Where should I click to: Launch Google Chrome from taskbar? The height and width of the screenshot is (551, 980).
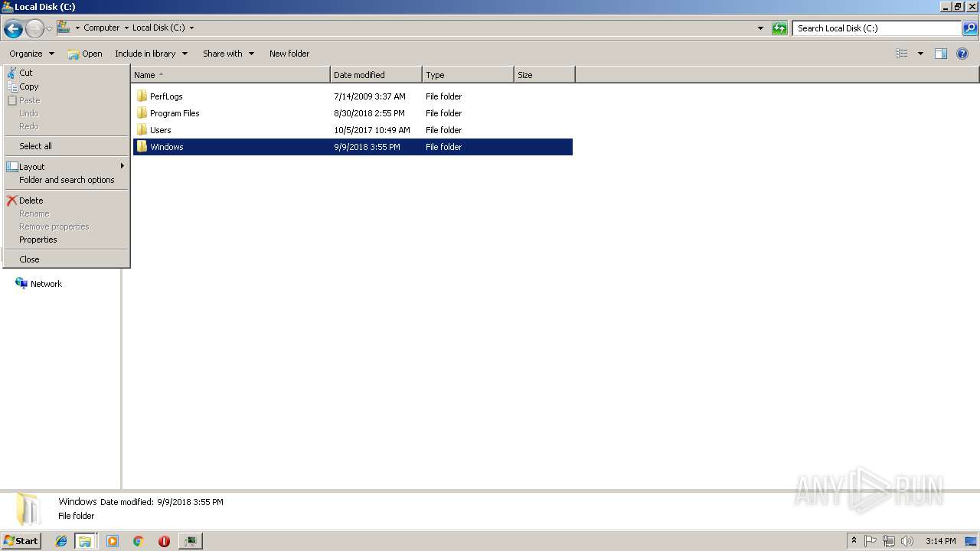[139, 541]
